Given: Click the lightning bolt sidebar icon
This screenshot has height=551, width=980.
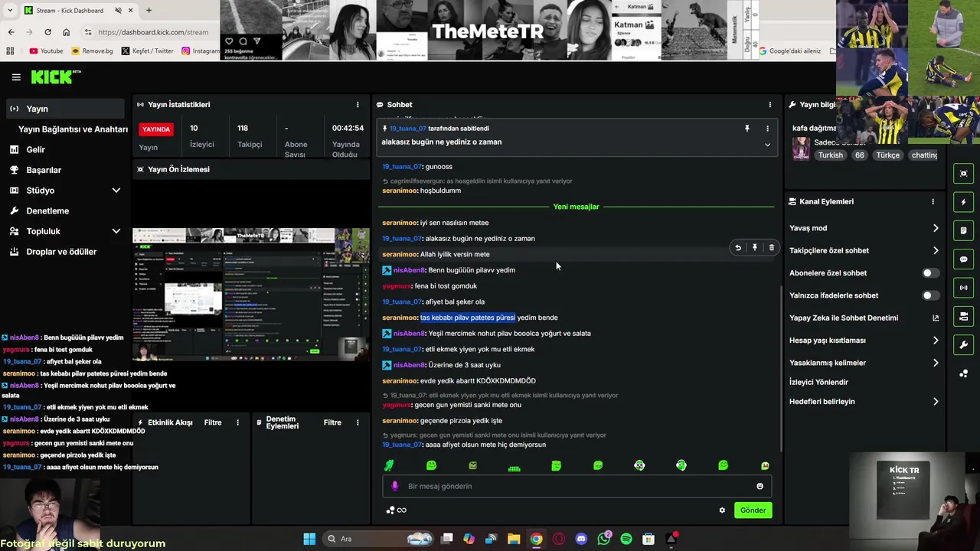Looking at the screenshot, I should point(964,202).
